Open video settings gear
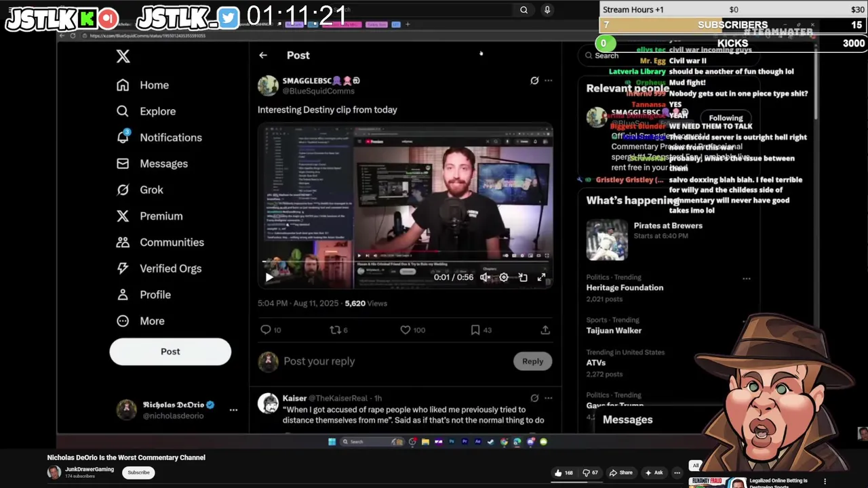 click(x=504, y=277)
